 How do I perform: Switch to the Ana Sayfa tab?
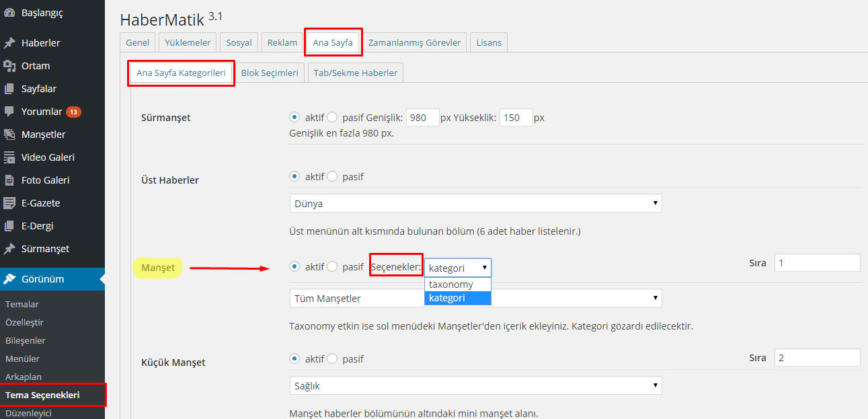point(333,42)
